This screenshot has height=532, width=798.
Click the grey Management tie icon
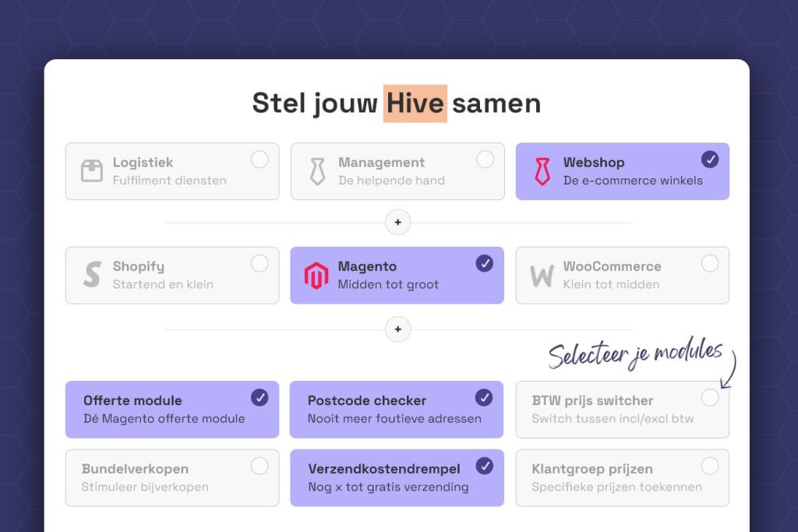317,171
